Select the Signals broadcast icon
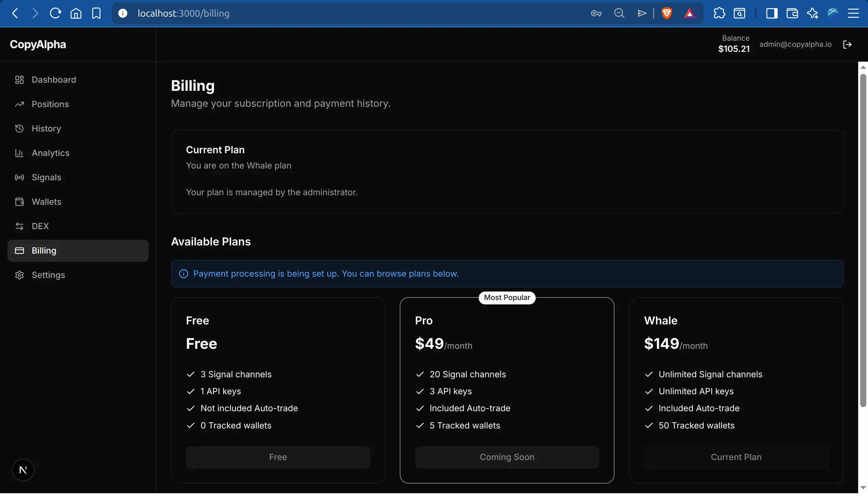 19,177
